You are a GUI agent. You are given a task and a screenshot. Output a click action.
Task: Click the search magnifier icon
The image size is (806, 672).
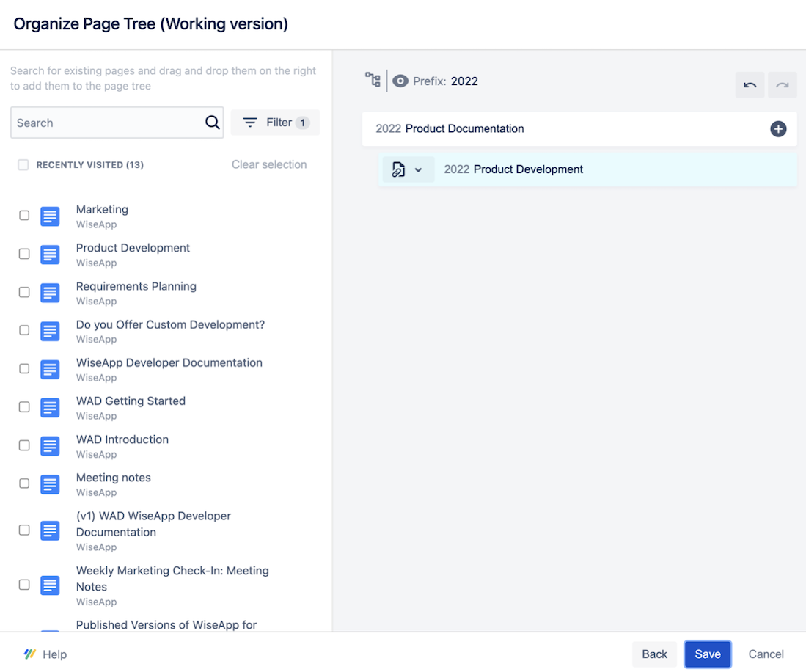pyautogui.click(x=212, y=123)
